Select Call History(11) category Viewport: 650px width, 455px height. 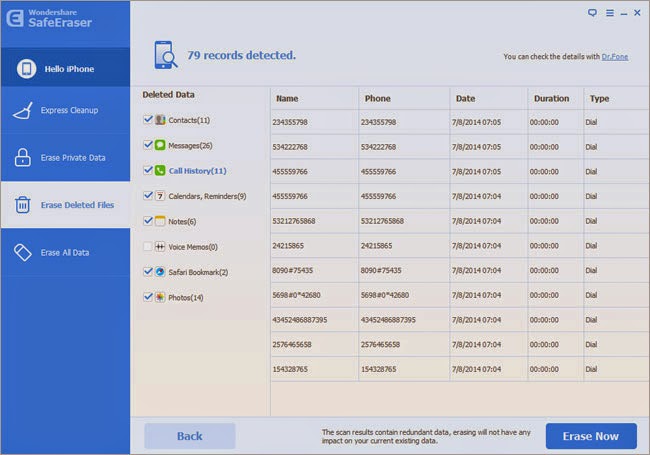[197, 171]
